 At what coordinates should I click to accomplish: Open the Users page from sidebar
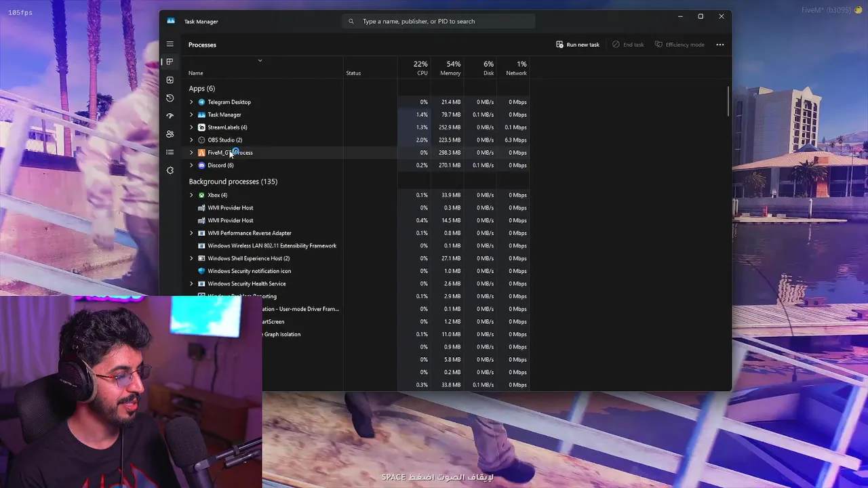[x=170, y=134]
